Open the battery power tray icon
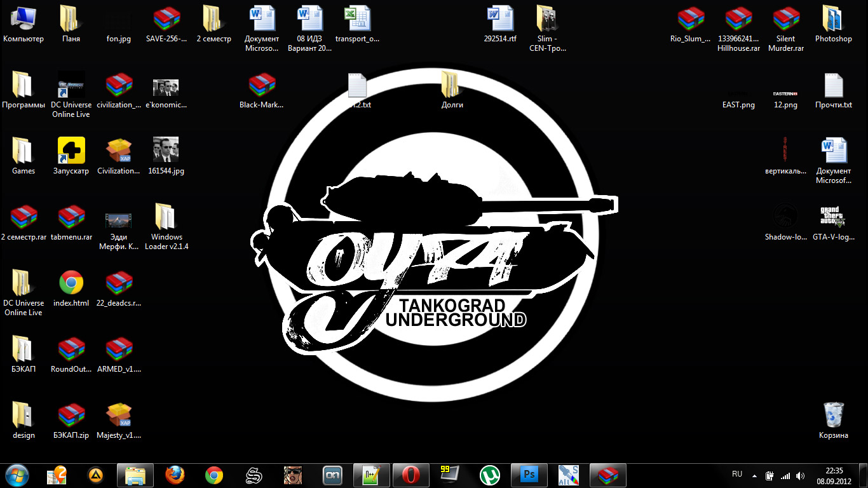Screen dimensions: 868x488 [769, 475]
